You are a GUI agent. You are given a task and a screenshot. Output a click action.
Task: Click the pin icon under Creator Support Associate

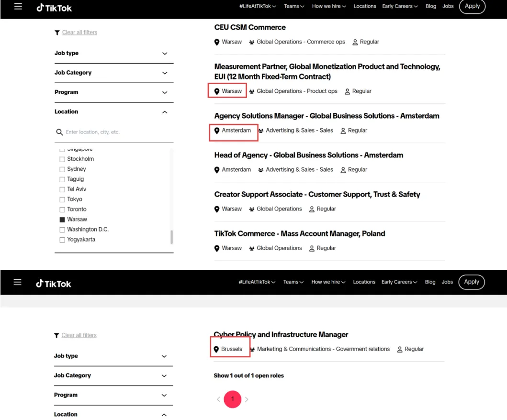[x=217, y=209]
